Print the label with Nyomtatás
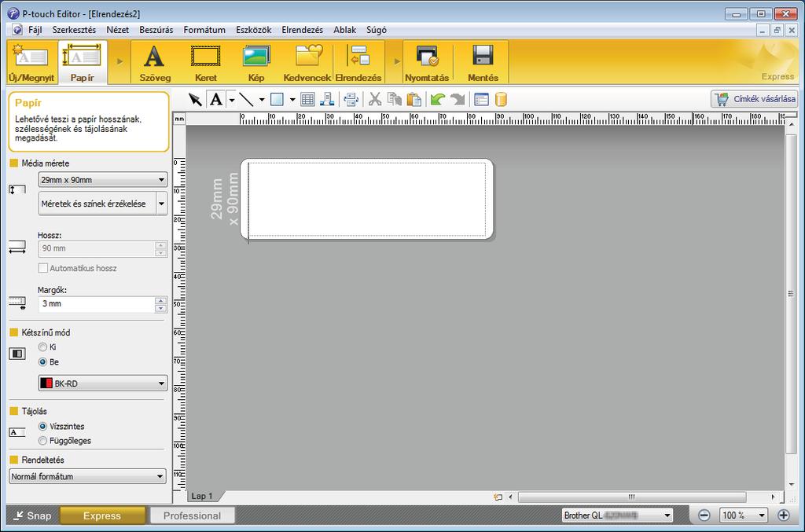 tap(427, 63)
